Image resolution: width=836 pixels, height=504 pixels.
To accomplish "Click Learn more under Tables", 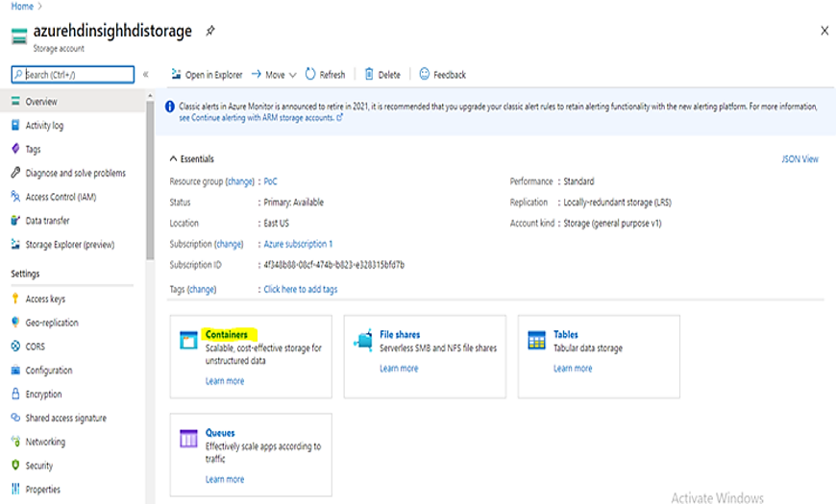I will click(573, 368).
